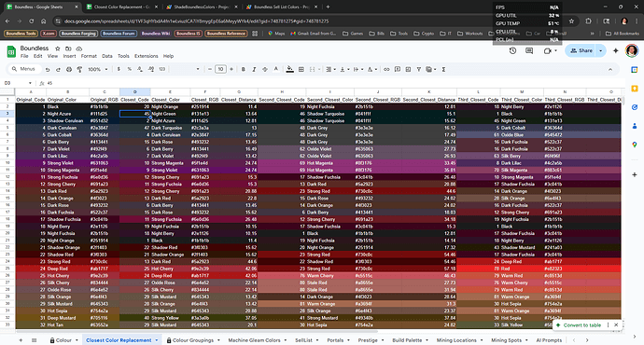Toggle italic formatting
Image resolution: width=644 pixels, height=345 pixels.
pos(254,69)
